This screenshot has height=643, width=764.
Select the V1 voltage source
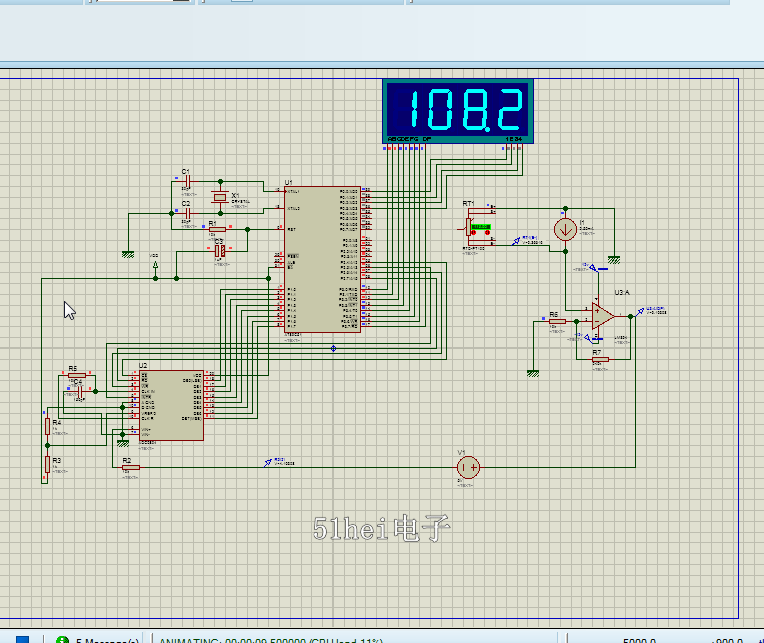[x=468, y=468]
